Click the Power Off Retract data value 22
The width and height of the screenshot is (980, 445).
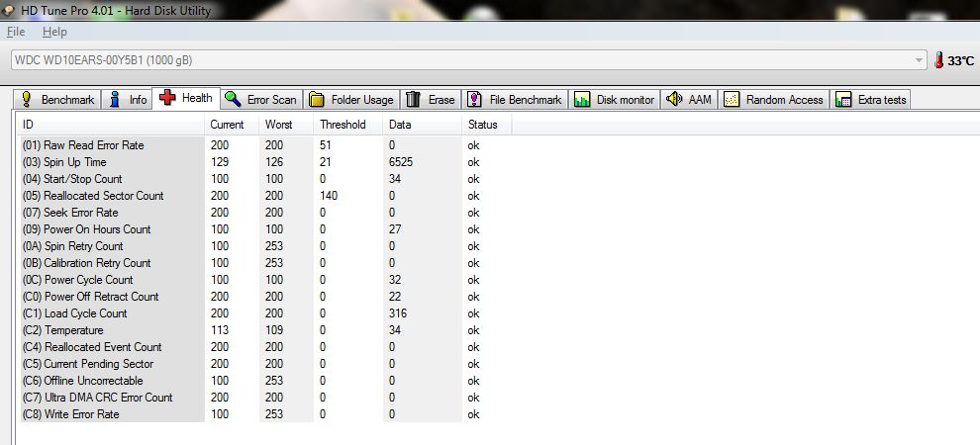[395, 297]
